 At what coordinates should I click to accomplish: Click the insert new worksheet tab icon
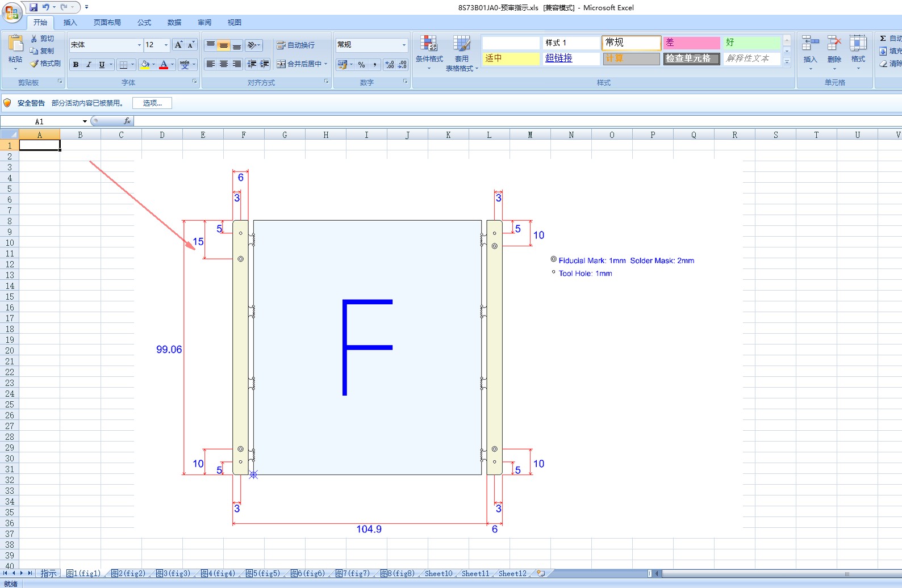click(541, 573)
